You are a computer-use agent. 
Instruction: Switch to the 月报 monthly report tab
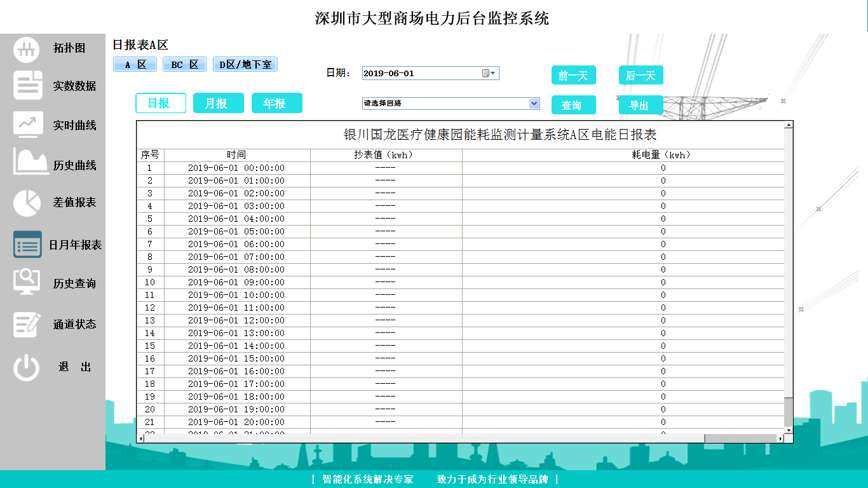coord(218,103)
